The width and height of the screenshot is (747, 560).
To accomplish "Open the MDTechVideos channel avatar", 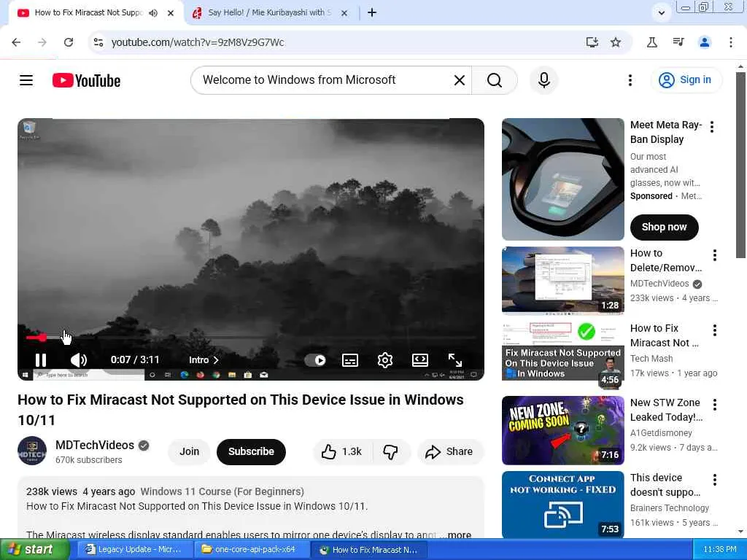I will tap(32, 451).
